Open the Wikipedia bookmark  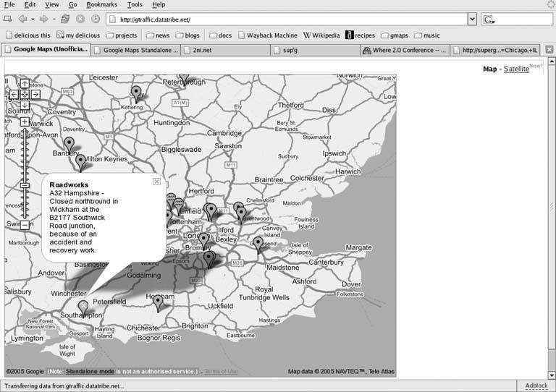(321, 35)
